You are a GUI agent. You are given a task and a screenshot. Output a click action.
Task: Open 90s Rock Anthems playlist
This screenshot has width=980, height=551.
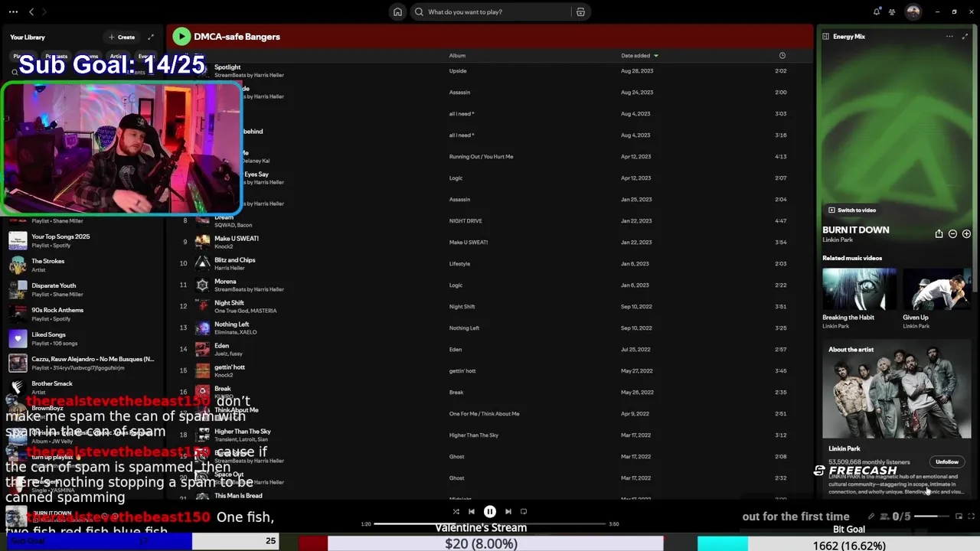click(82, 314)
